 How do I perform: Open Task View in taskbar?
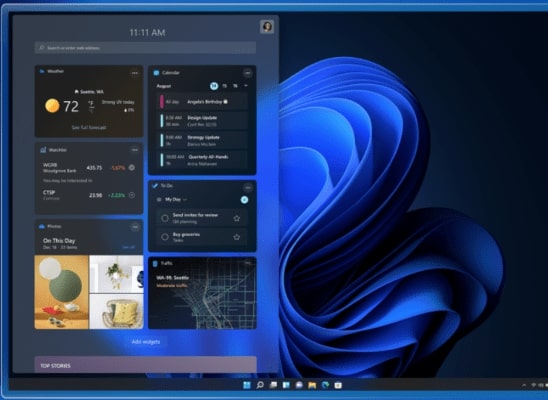[273, 385]
